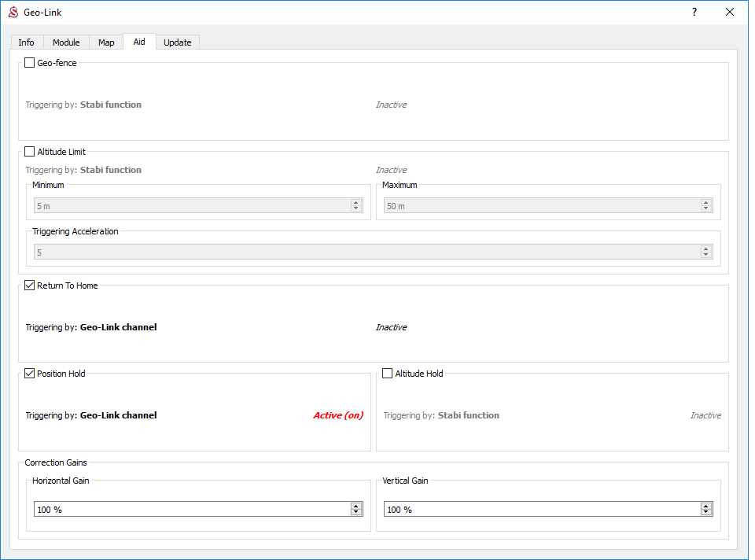
Task: Go to the Map tab
Action: coord(106,42)
